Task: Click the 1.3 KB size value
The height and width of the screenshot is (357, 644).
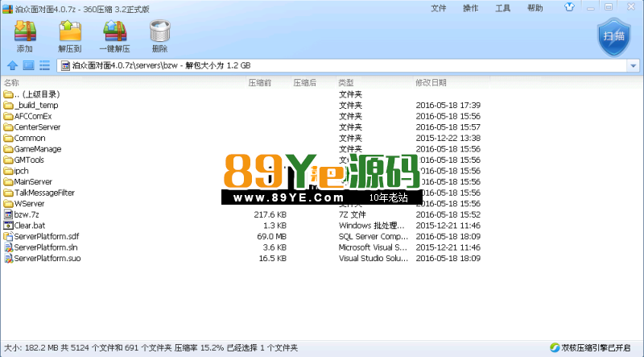Action: coord(275,226)
